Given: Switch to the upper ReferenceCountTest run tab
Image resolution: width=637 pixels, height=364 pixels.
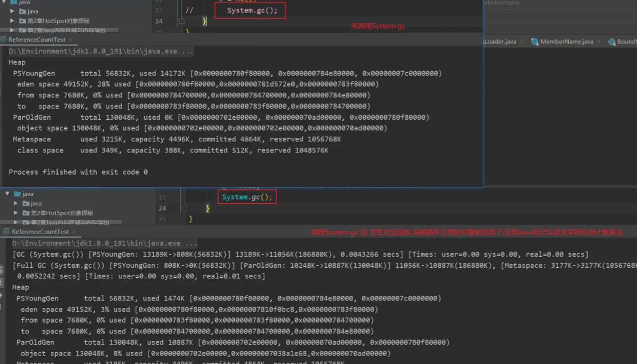Looking at the screenshot, I should (x=37, y=40).
